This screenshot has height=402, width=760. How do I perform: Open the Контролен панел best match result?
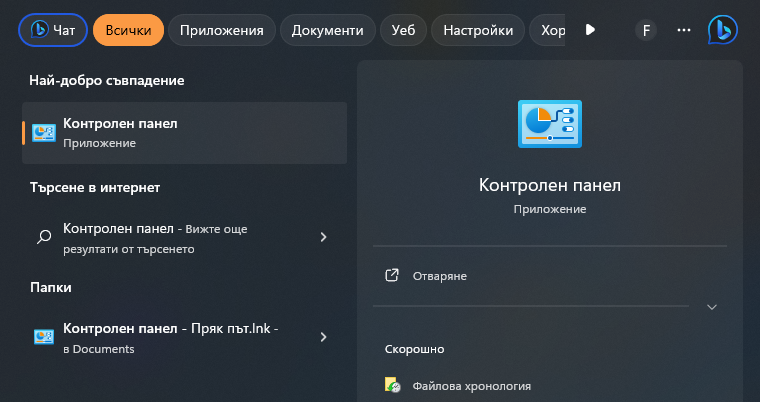tap(185, 133)
